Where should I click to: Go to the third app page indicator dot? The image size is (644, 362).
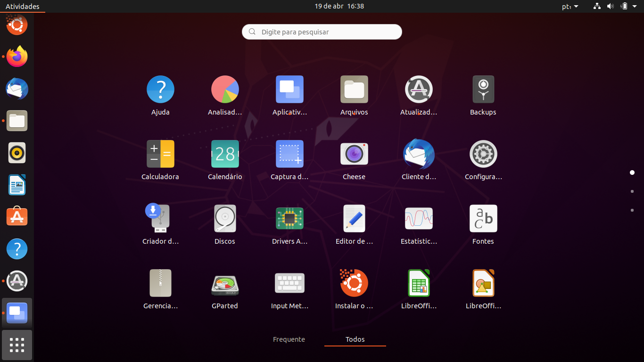(632, 210)
